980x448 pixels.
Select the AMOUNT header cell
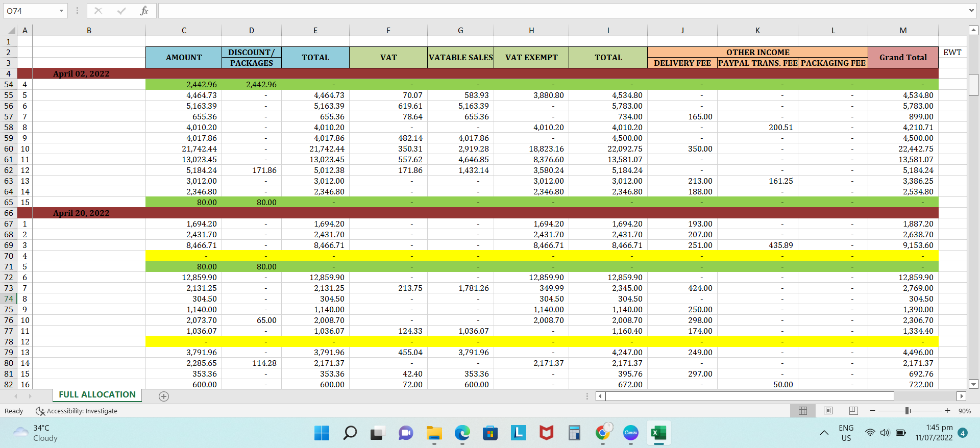click(x=184, y=57)
